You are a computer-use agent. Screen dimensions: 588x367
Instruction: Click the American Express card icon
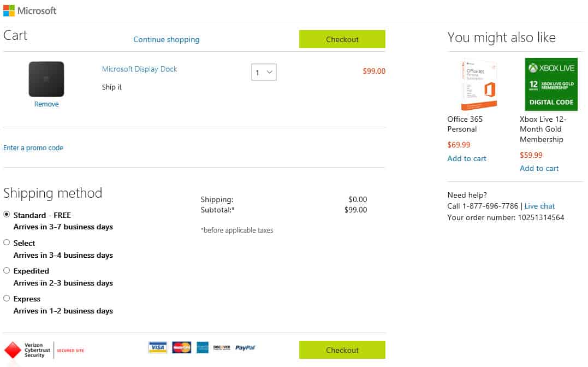tap(203, 347)
